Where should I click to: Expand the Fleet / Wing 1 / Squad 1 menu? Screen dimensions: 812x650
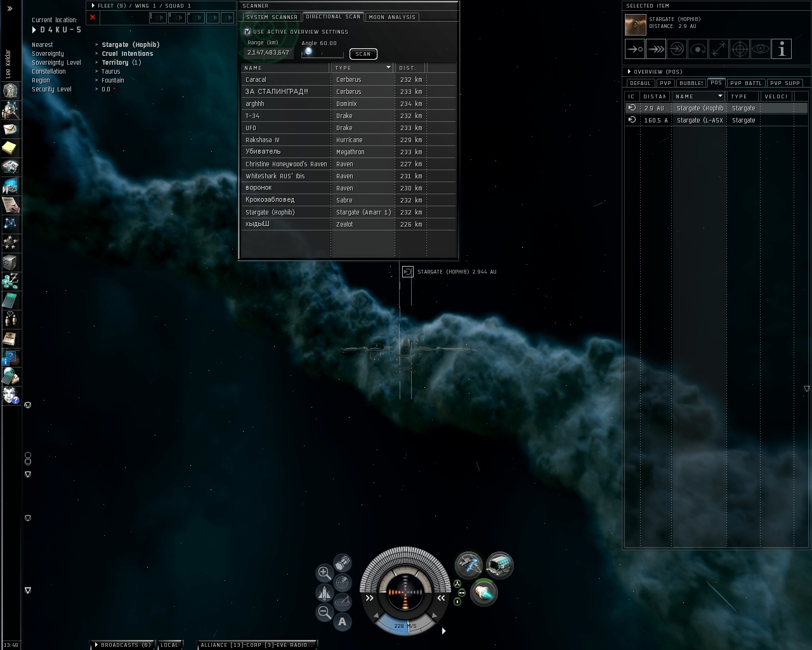point(93,6)
